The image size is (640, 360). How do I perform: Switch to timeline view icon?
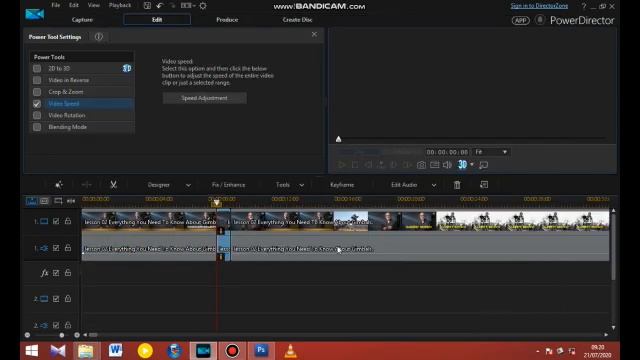31,201
